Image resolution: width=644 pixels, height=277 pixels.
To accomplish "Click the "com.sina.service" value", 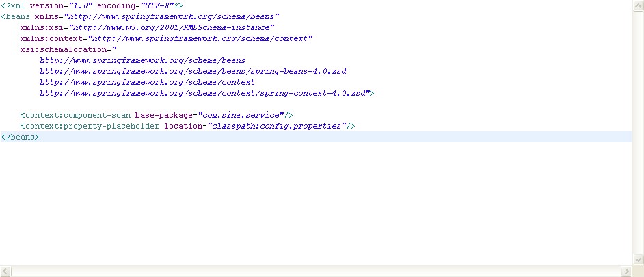I will point(241,115).
